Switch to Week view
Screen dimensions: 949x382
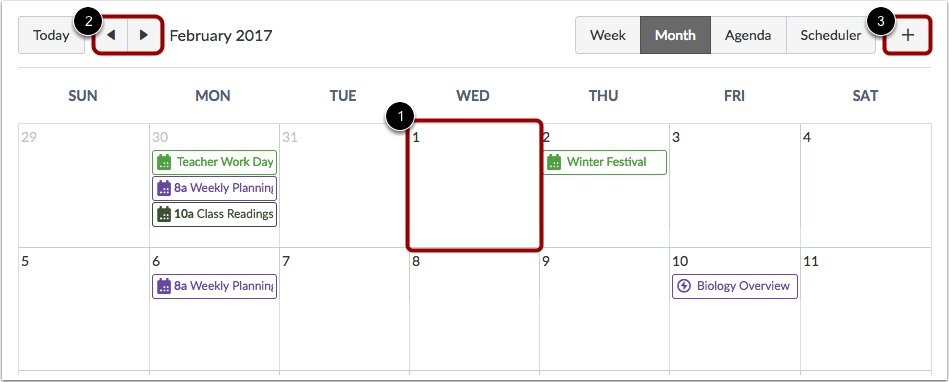pos(608,35)
